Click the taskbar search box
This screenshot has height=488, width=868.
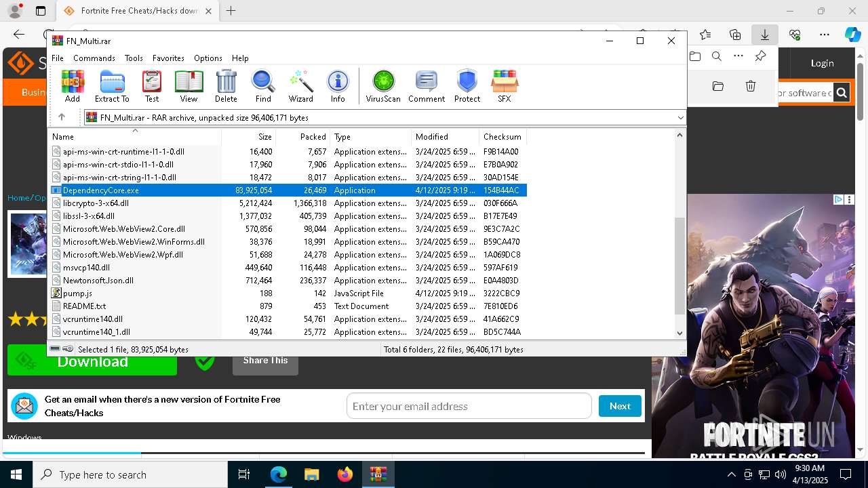point(130,474)
